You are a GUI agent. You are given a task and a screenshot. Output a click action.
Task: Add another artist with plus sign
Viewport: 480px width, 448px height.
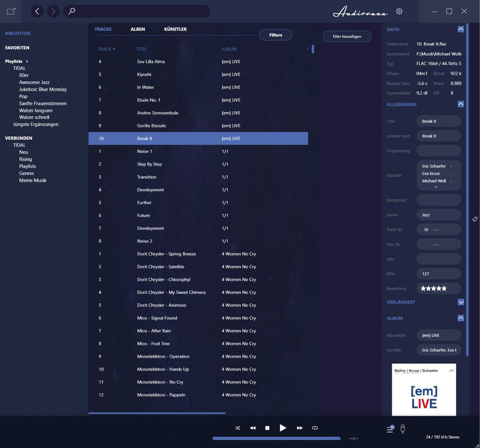pyautogui.click(x=436, y=187)
